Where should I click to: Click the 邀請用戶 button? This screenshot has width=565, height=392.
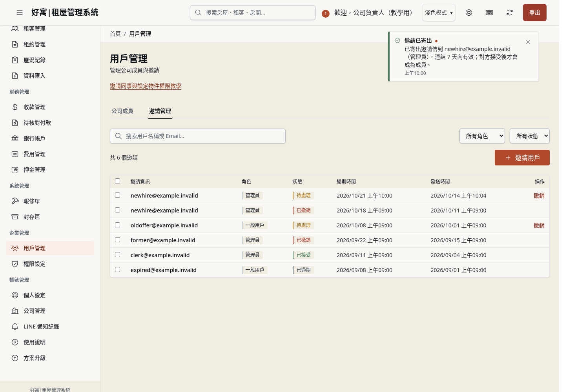tap(522, 158)
